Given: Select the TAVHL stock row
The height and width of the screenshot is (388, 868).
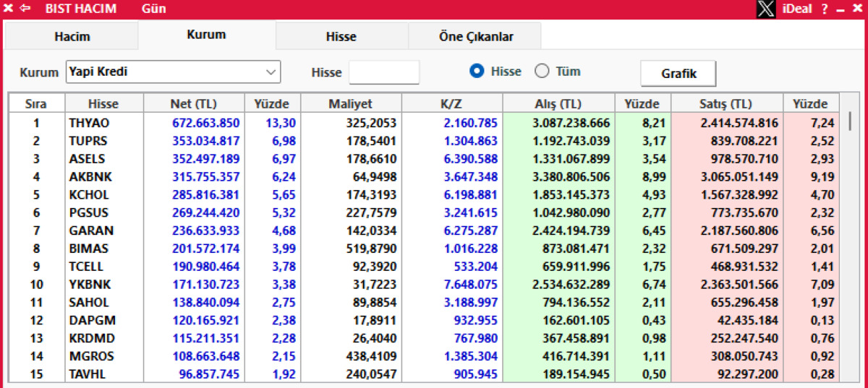Looking at the screenshot, I should [x=424, y=374].
